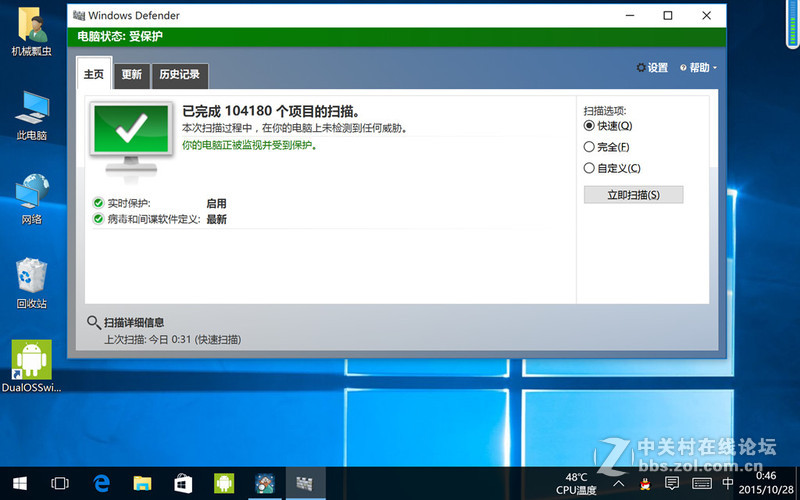Minimize the Windows Defender window

pyautogui.click(x=630, y=15)
